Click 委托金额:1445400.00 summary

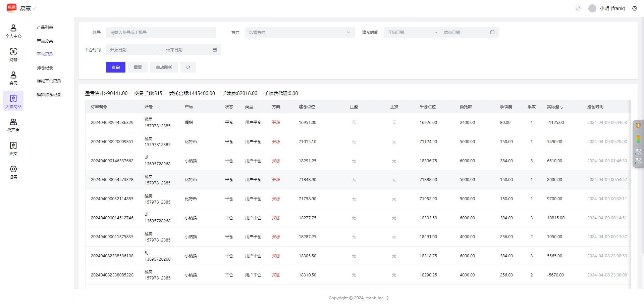[192, 93]
